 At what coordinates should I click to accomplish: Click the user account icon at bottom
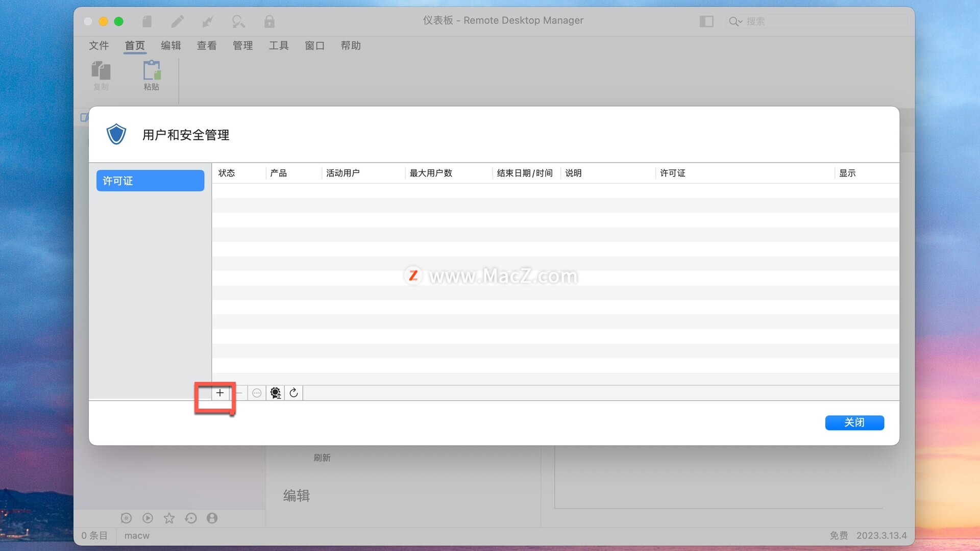212,518
